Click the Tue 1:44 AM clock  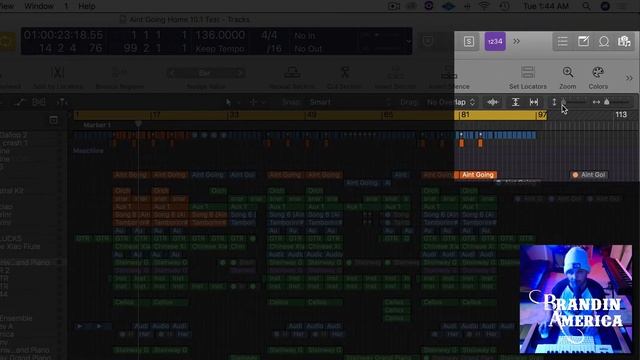click(x=546, y=6)
